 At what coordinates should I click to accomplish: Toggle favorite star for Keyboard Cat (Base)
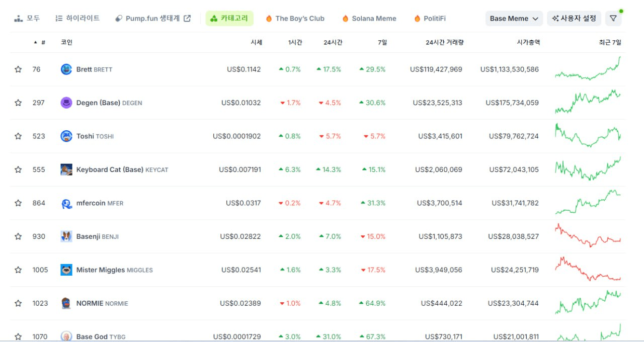[18, 169]
